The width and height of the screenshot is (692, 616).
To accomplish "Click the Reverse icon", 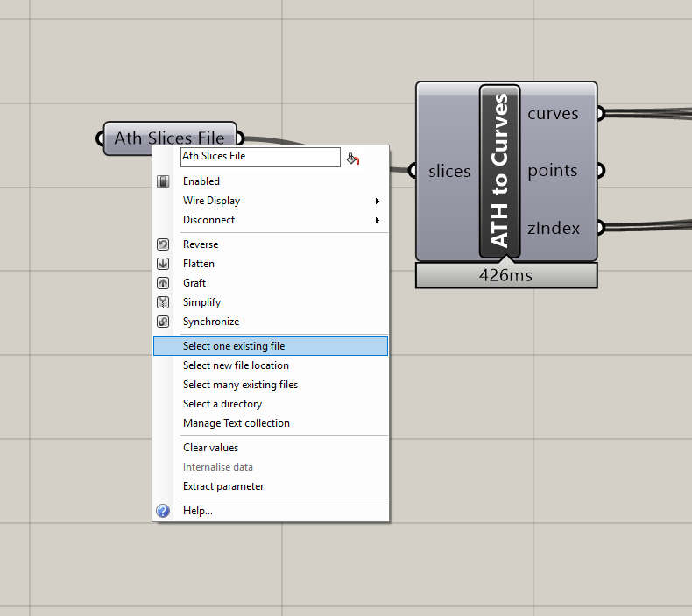I will 163,244.
